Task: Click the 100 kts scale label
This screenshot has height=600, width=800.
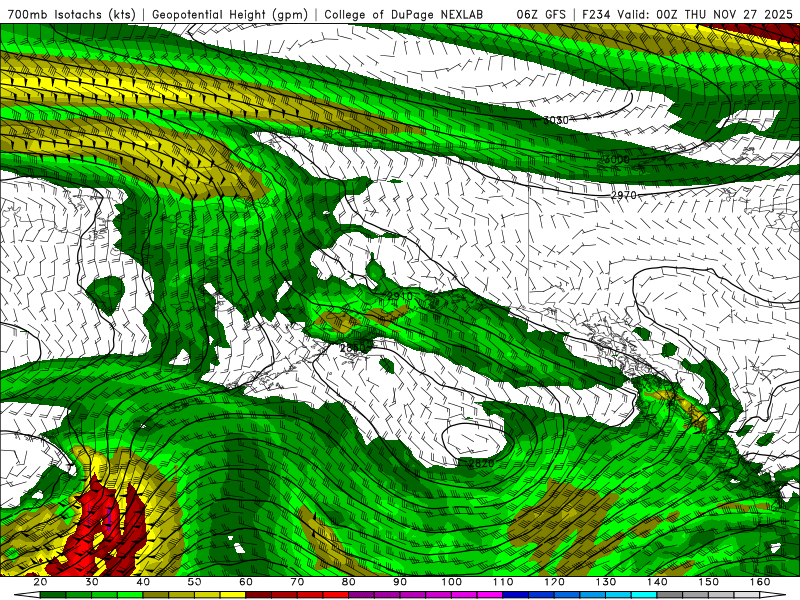Action: [452, 582]
